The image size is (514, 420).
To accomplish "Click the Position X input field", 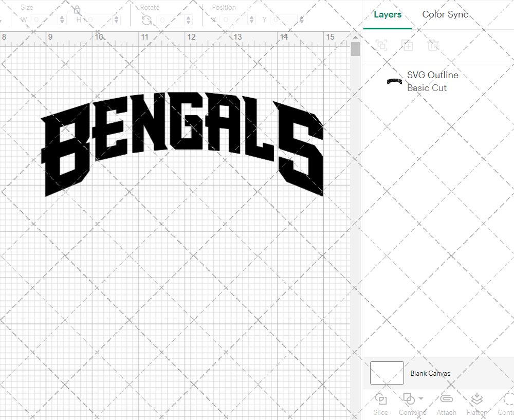I will pyautogui.click(x=234, y=20).
